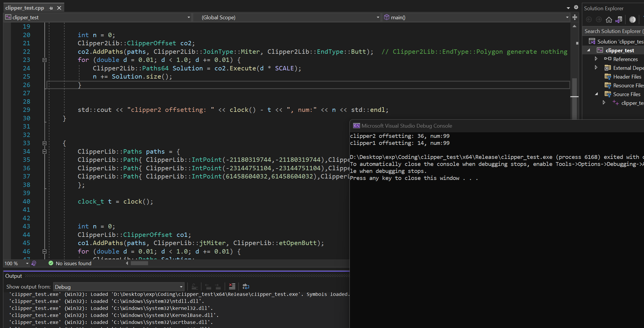Switch to the clipper_test.cpp tab

click(x=25, y=7)
